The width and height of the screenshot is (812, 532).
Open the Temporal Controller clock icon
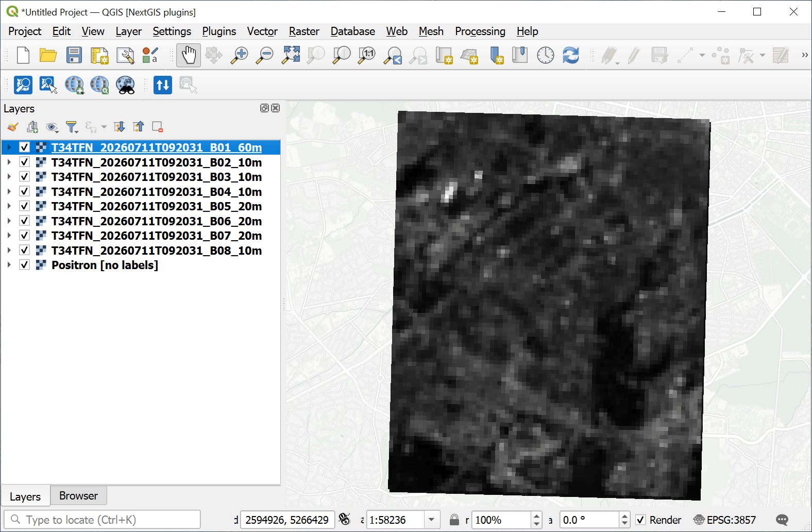[x=546, y=55]
